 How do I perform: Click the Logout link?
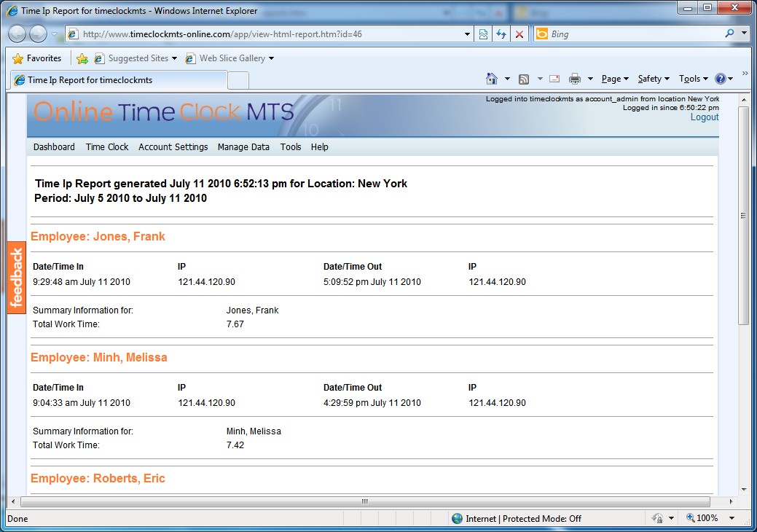(x=705, y=117)
